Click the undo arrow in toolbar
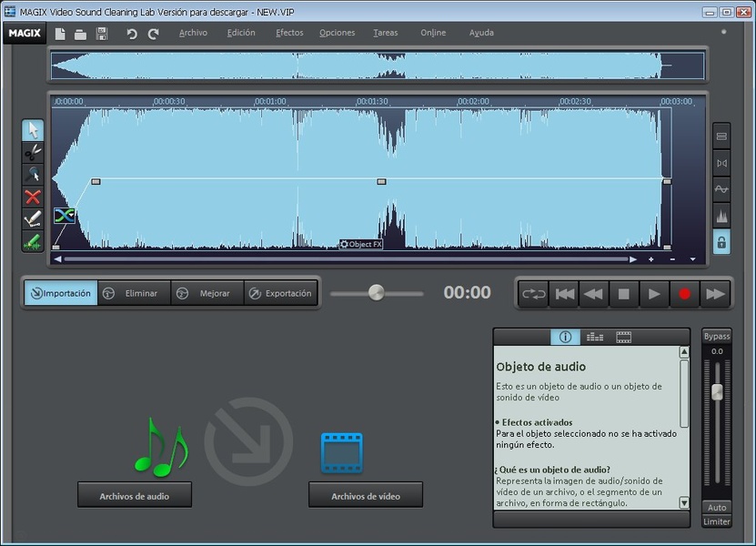The height and width of the screenshot is (546, 756). [x=132, y=34]
